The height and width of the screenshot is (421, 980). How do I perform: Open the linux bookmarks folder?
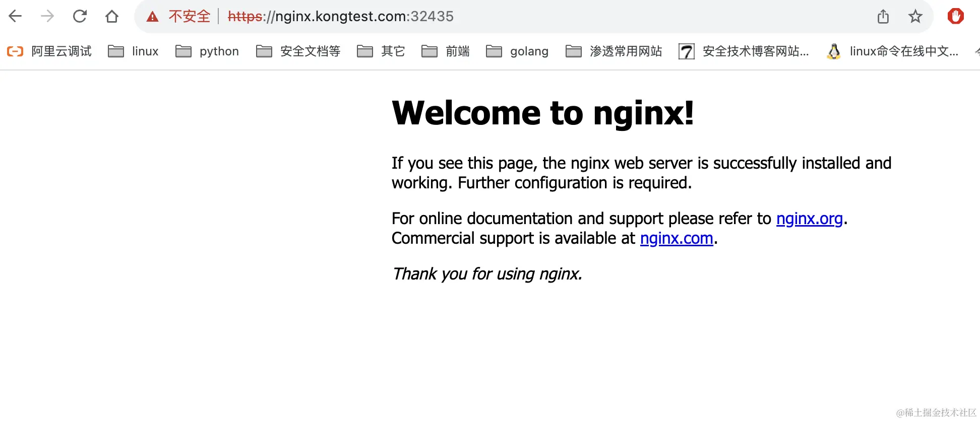coord(134,51)
